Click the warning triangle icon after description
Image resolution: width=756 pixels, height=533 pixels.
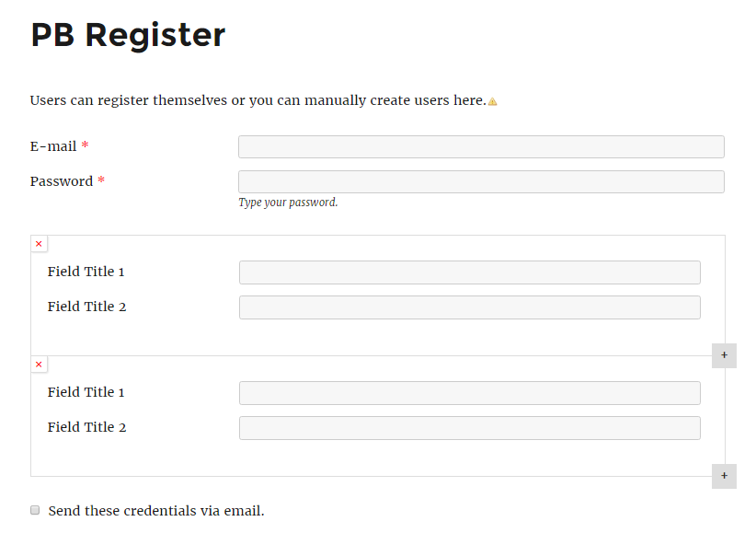492,101
